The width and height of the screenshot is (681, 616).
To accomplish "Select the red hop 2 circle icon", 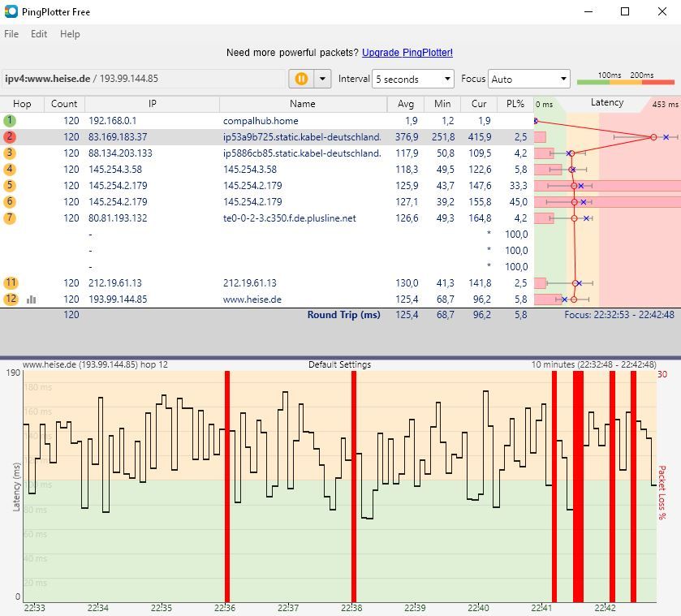I will pos(10,137).
